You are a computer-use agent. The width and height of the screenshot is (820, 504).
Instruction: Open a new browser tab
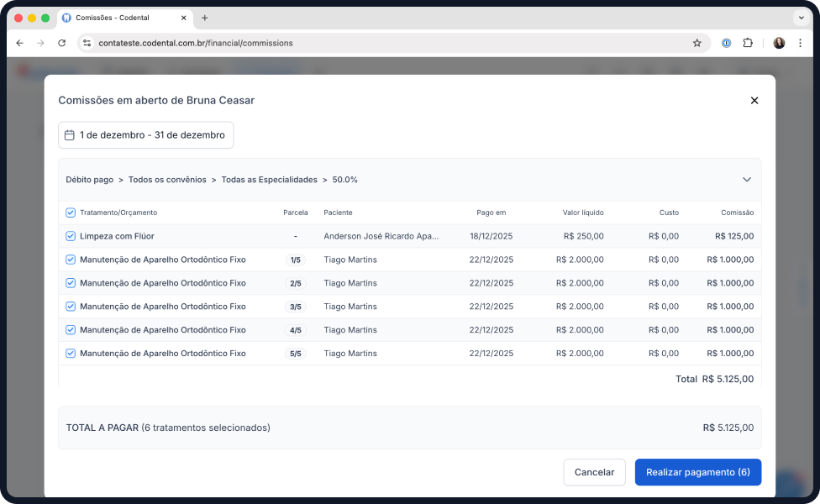tap(204, 18)
